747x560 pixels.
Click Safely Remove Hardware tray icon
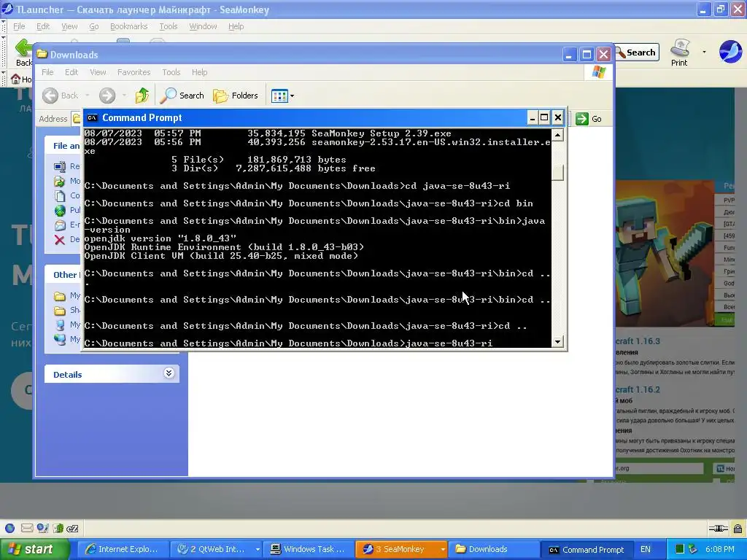click(693, 549)
